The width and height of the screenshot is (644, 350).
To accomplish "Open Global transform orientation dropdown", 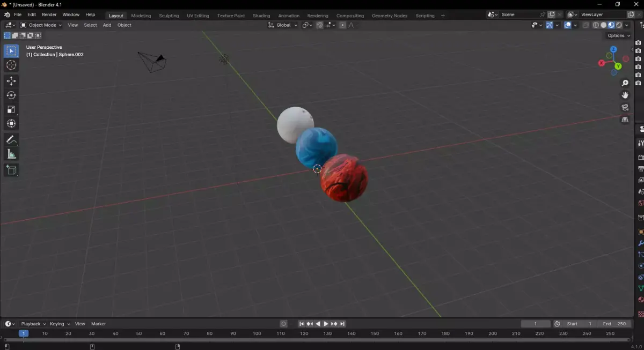I will coord(283,25).
